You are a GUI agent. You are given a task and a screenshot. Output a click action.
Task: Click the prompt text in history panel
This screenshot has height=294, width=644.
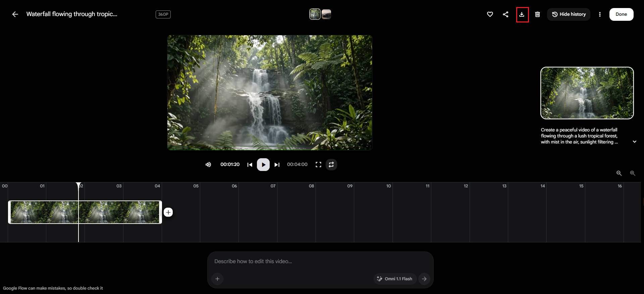tap(579, 136)
